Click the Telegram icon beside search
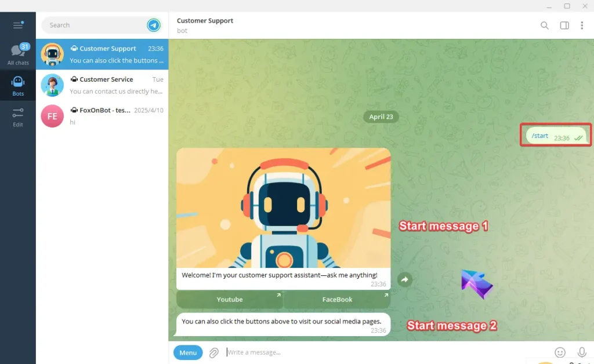Image resolution: width=594 pixels, height=364 pixels. click(154, 25)
